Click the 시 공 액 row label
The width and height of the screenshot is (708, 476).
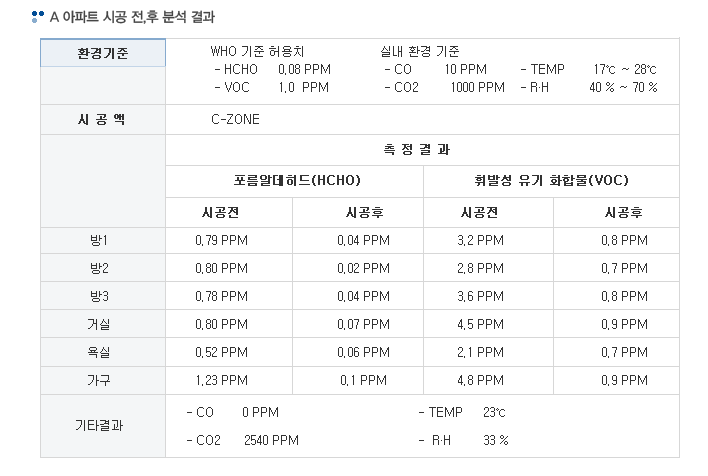click(x=102, y=119)
